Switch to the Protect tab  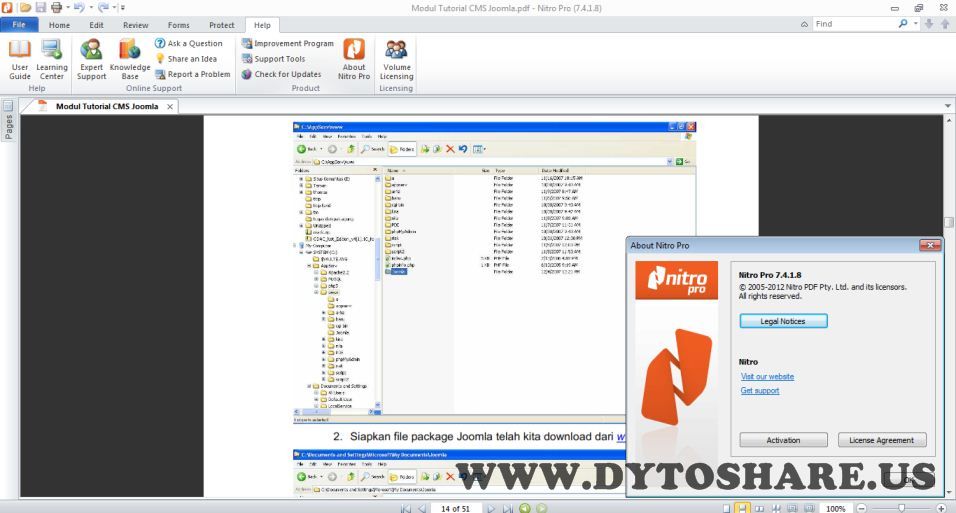tap(221, 25)
